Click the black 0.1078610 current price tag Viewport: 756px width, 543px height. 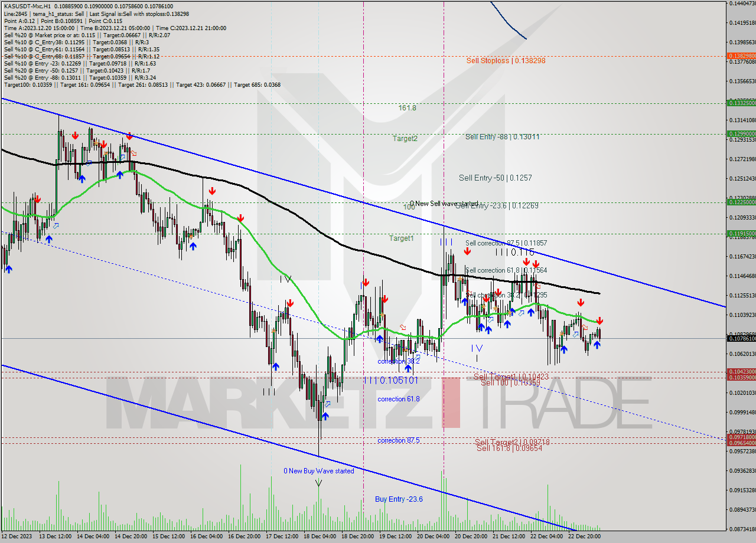coord(741,339)
